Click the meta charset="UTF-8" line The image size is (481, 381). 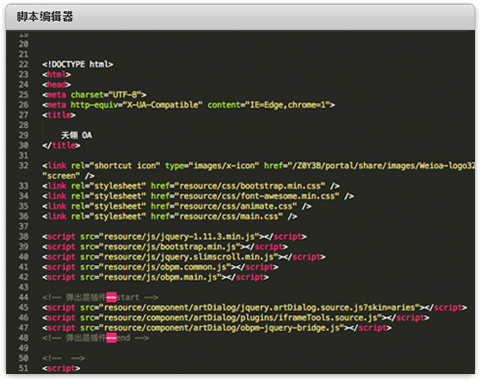pos(94,95)
